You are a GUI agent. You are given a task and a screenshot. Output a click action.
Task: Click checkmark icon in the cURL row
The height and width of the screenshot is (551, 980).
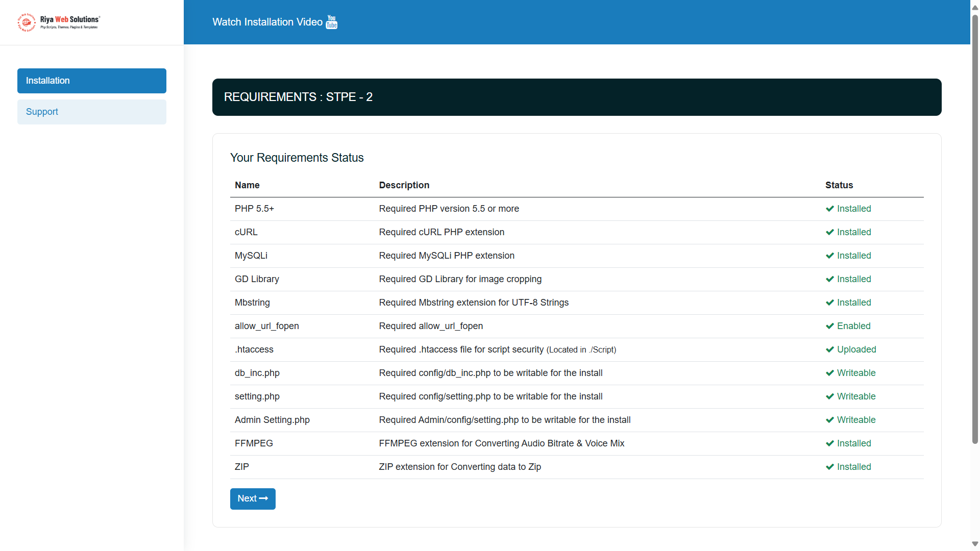tap(830, 232)
